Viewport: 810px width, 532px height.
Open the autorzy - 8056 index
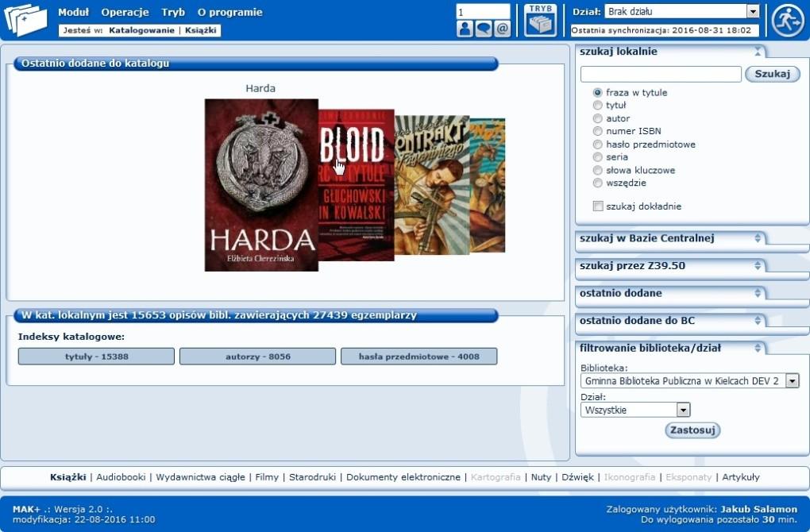(x=258, y=357)
